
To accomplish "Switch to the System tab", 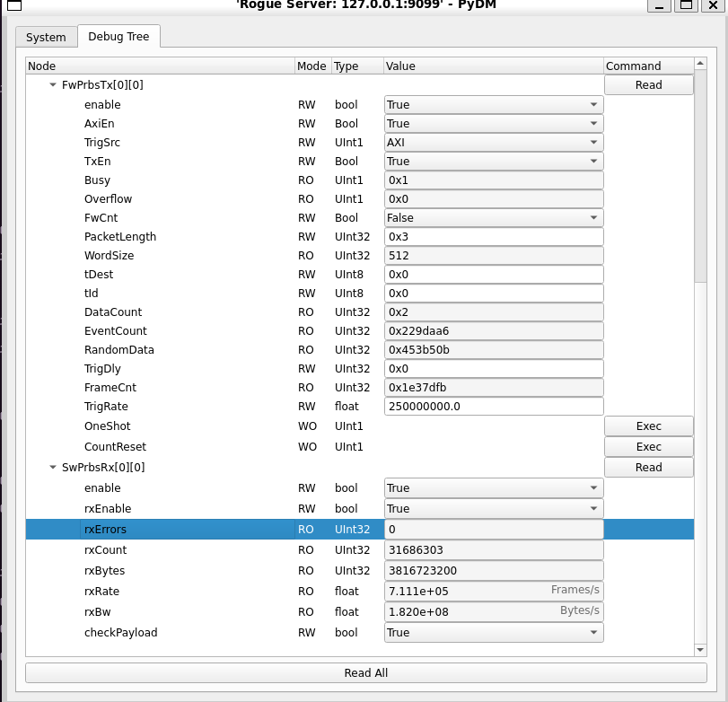I will pos(46,38).
